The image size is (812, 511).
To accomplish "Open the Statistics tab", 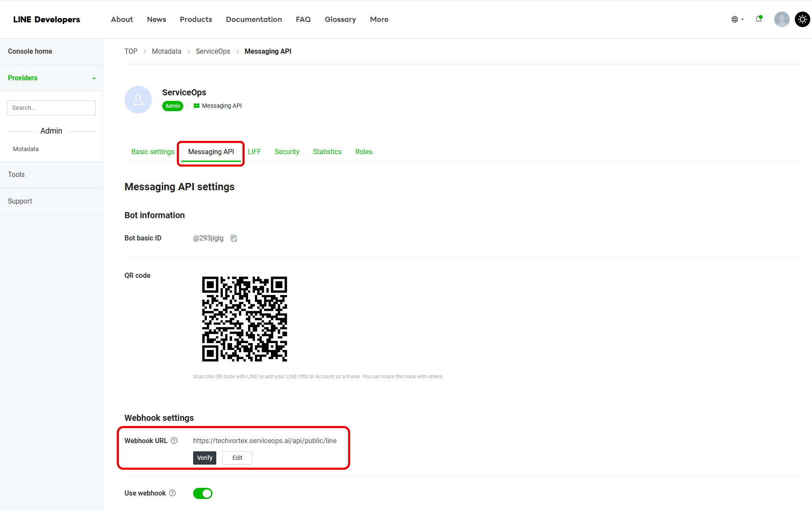I will (327, 152).
